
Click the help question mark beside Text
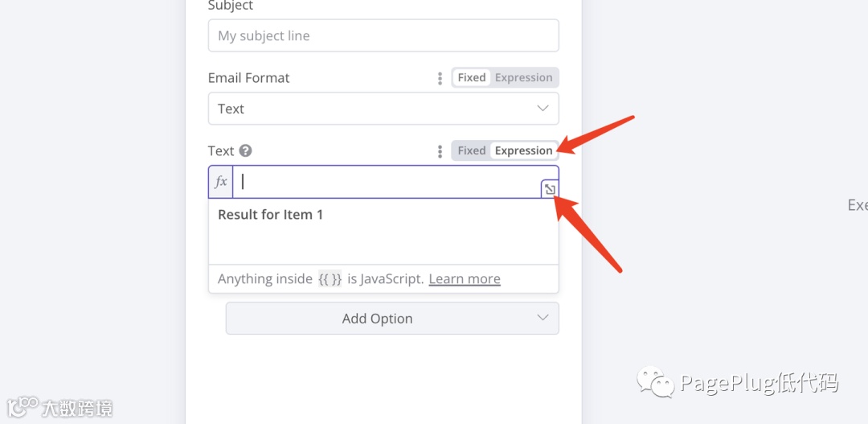coord(246,150)
